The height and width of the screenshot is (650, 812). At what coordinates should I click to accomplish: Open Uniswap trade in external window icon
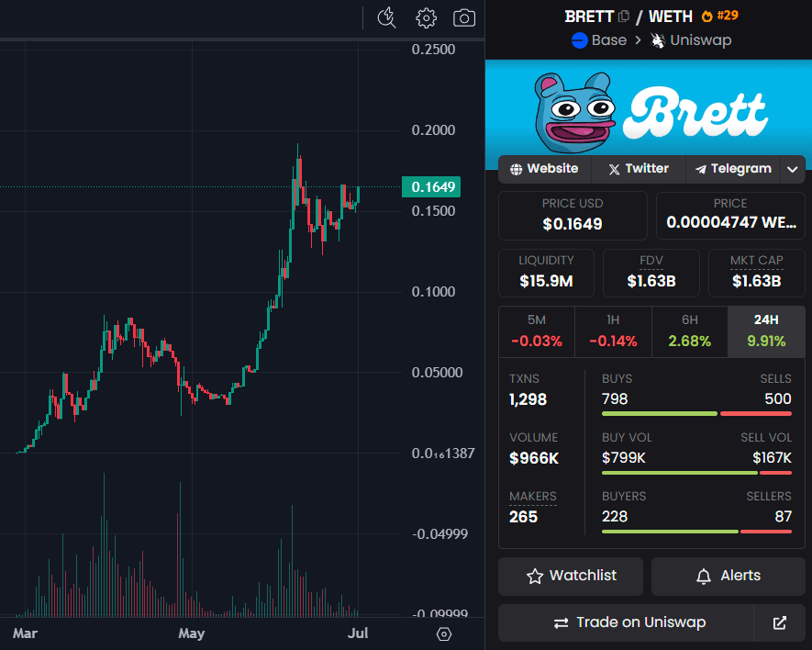pyautogui.click(x=779, y=622)
